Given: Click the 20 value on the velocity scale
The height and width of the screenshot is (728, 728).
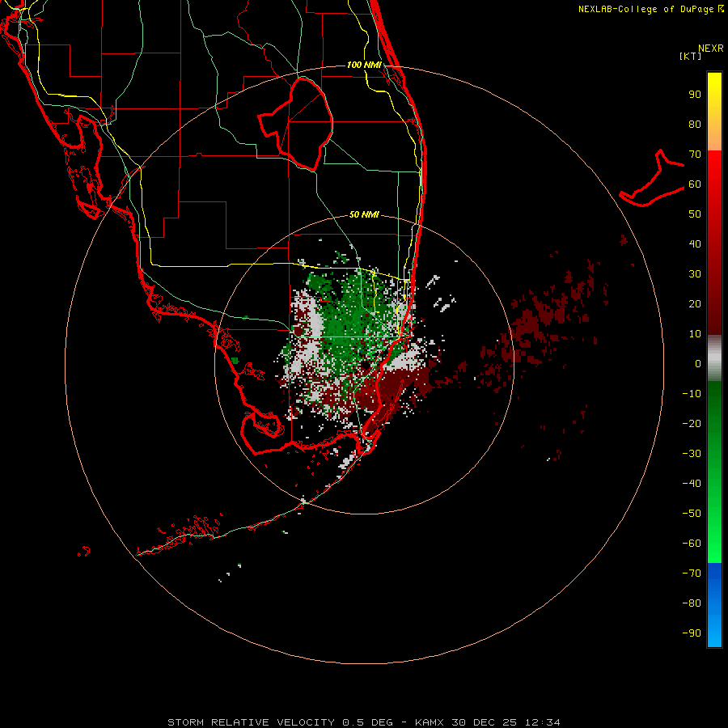Looking at the screenshot, I should [x=695, y=303].
